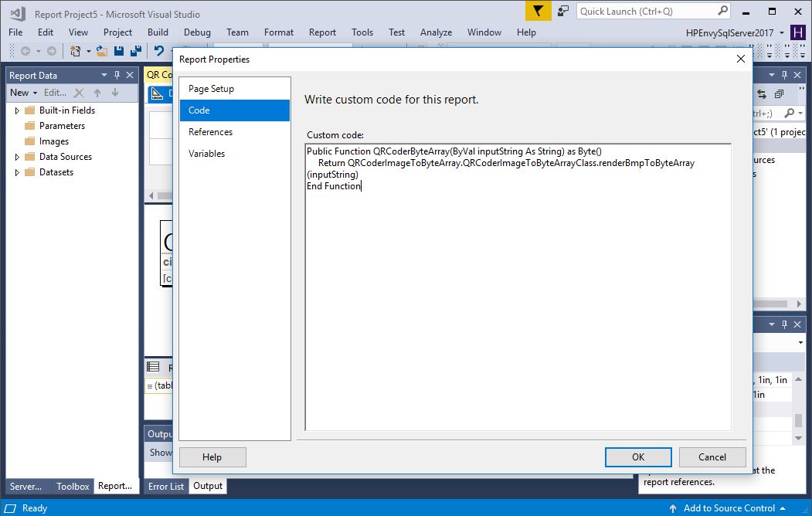Click the Help button in Report Properties
This screenshot has height=516, width=812.
coord(212,457)
